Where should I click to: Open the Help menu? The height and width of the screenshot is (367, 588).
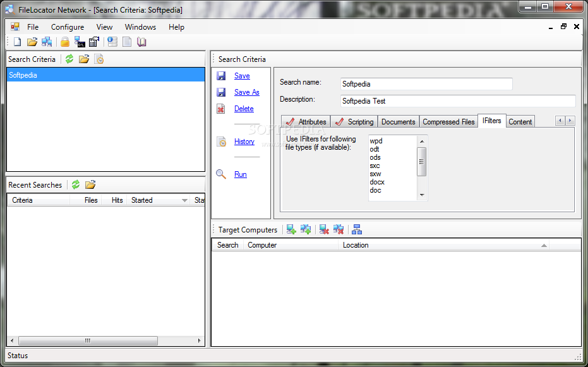pyautogui.click(x=176, y=27)
